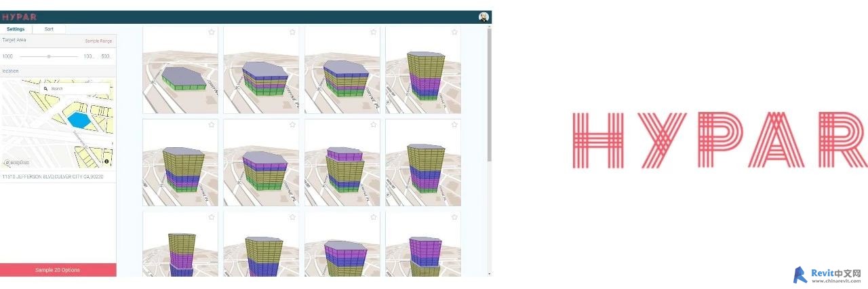Click the map info icon

tap(107, 161)
